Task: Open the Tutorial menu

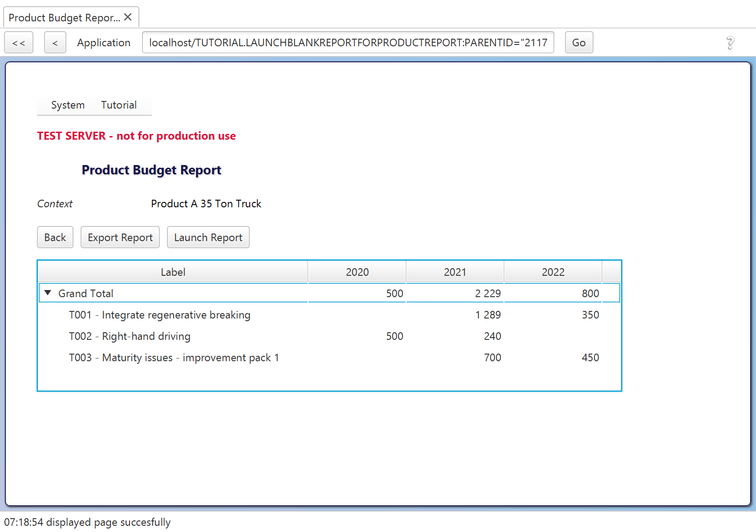Action: tap(119, 105)
